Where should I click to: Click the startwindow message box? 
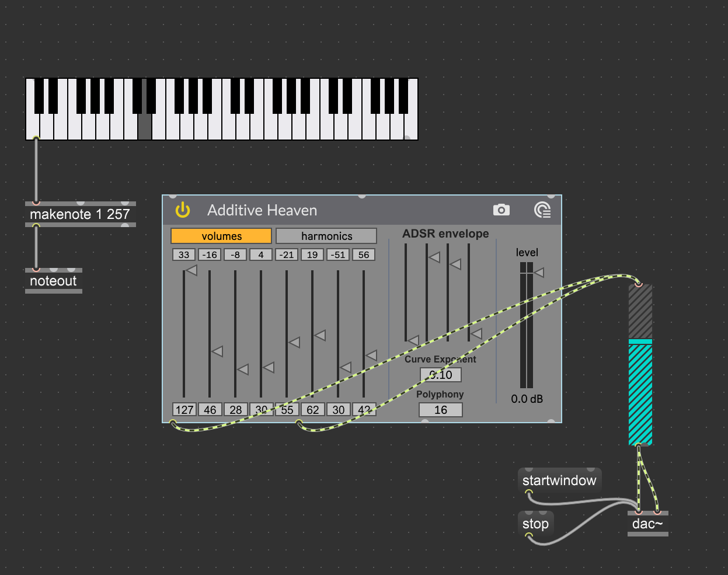[x=559, y=480]
